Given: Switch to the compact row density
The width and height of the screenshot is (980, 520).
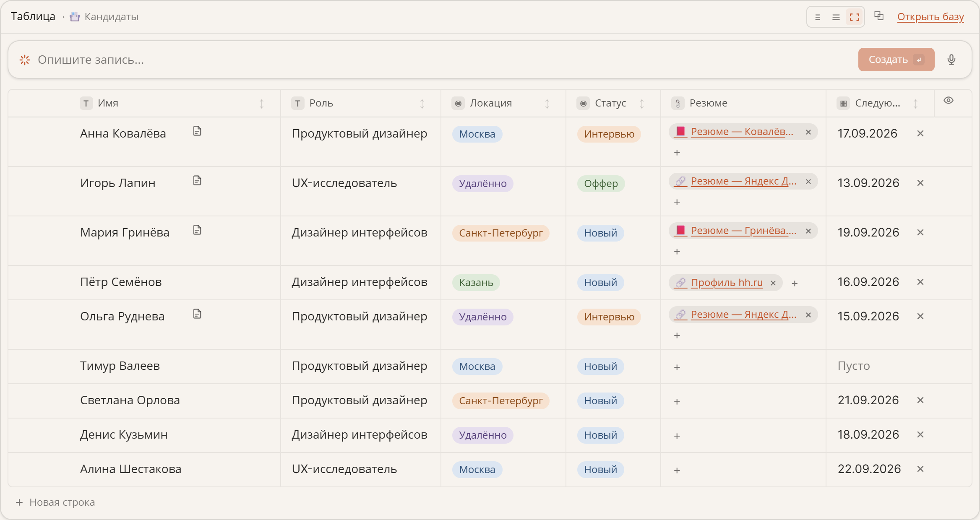Looking at the screenshot, I should click(x=817, y=17).
